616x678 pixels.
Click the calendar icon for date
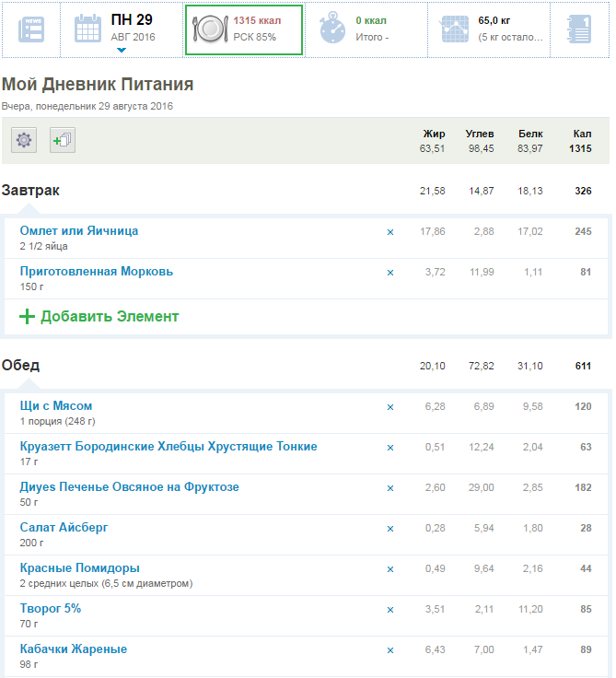tap(88, 29)
